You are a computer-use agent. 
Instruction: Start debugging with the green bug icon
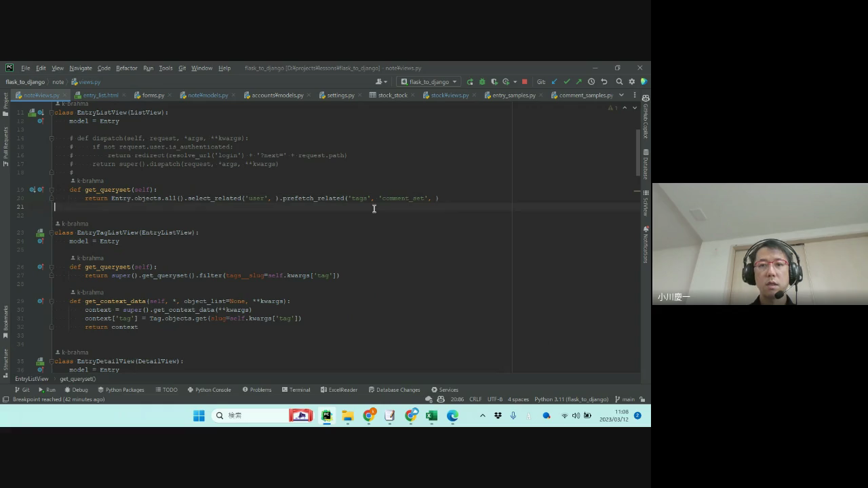(x=482, y=82)
